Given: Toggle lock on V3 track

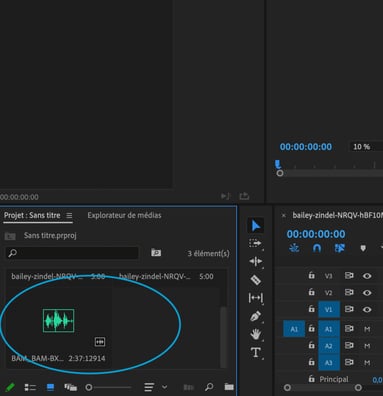Looking at the screenshot, I should 311,275.
